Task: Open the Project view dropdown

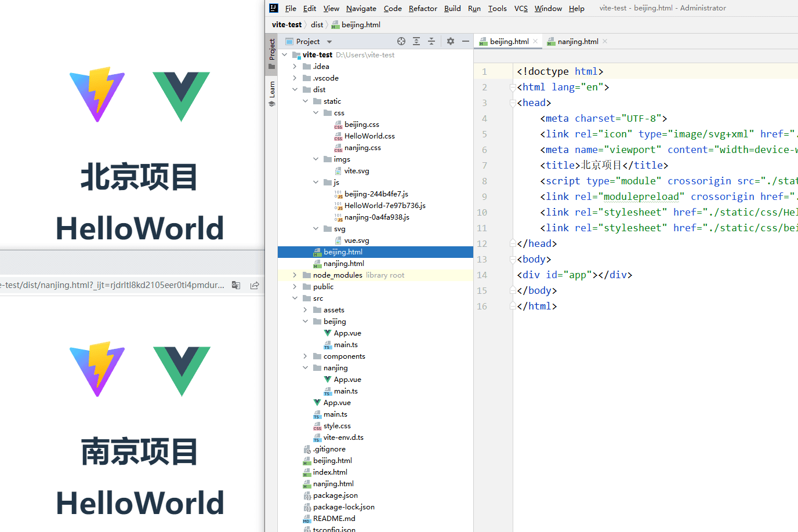Action: coord(329,42)
